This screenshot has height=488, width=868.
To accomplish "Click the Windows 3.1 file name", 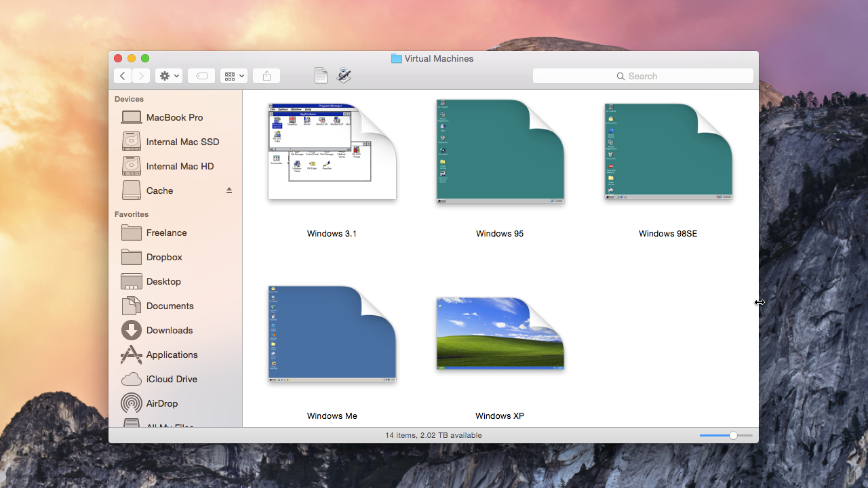I will pyautogui.click(x=332, y=234).
